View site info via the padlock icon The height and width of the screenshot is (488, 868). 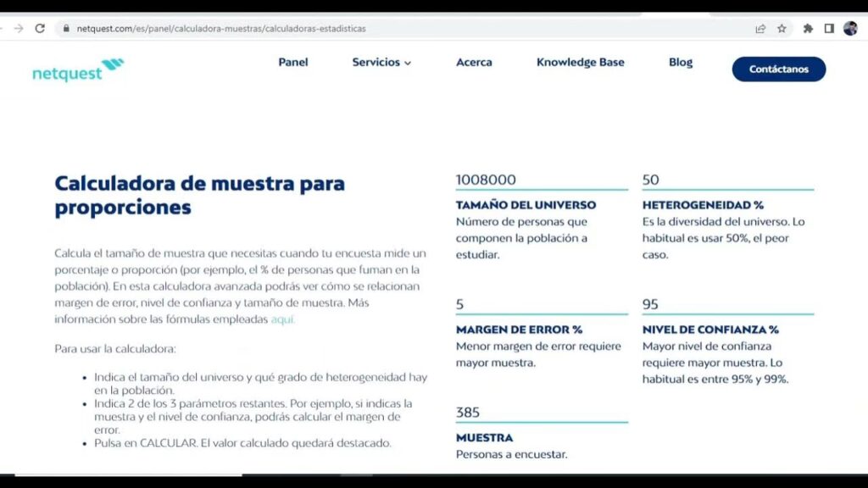tap(65, 28)
